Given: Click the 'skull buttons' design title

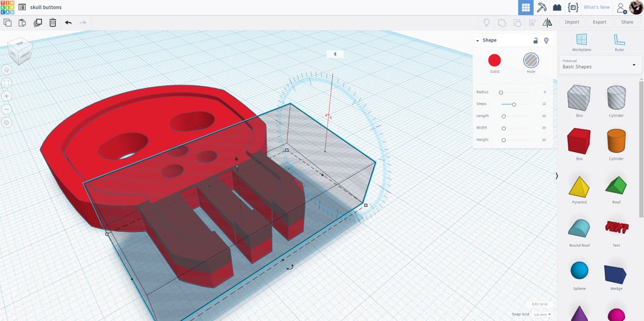Looking at the screenshot, I should pyautogui.click(x=46, y=8).
